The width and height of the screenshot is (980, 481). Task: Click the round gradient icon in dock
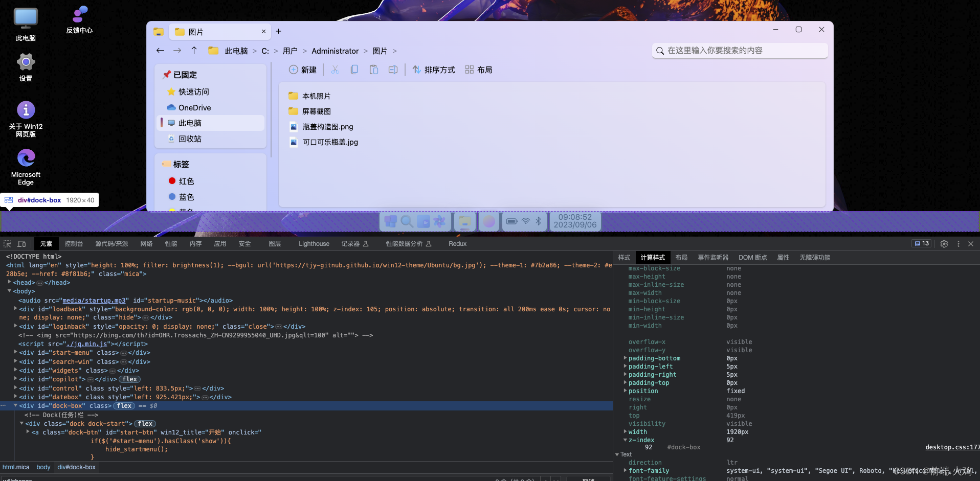click(489, 221)
